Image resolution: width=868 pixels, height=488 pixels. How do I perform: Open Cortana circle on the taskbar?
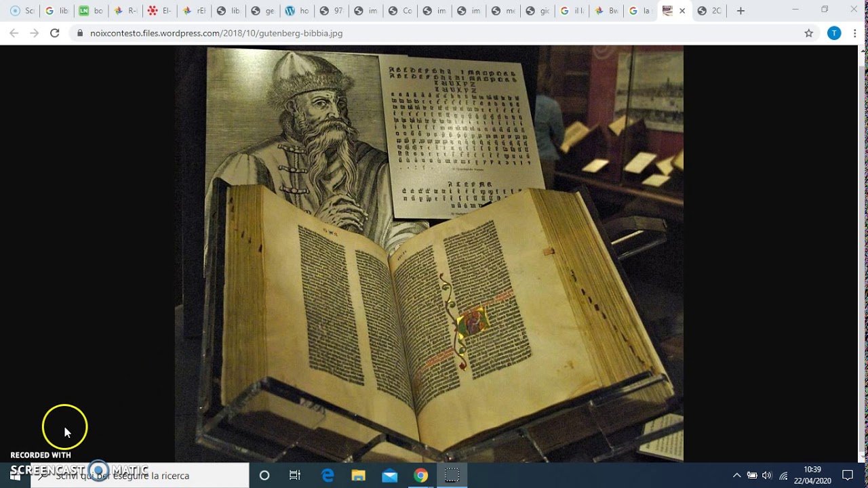(x=264, y=475)
